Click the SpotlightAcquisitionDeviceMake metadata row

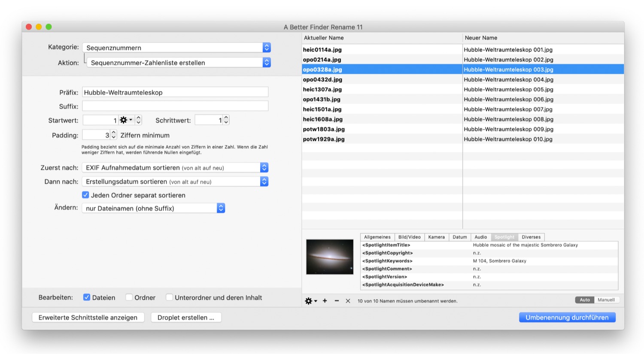coord(489,284)
